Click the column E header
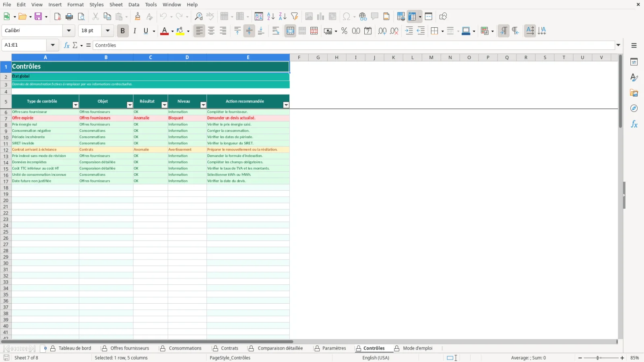 248,58
